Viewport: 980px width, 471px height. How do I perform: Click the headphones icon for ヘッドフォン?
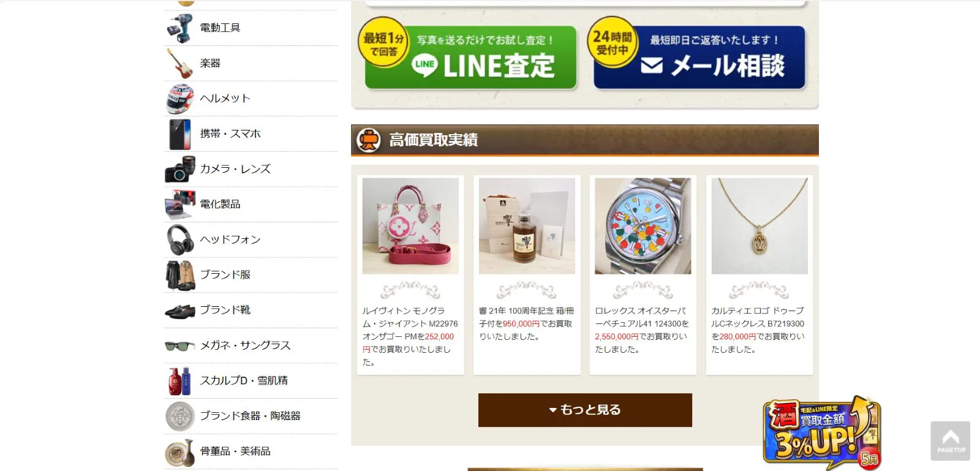pos(179,239)
